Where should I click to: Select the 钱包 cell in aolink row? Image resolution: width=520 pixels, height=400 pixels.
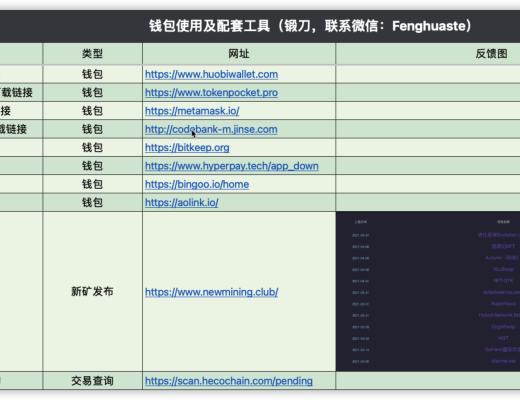tap(92, 202)
